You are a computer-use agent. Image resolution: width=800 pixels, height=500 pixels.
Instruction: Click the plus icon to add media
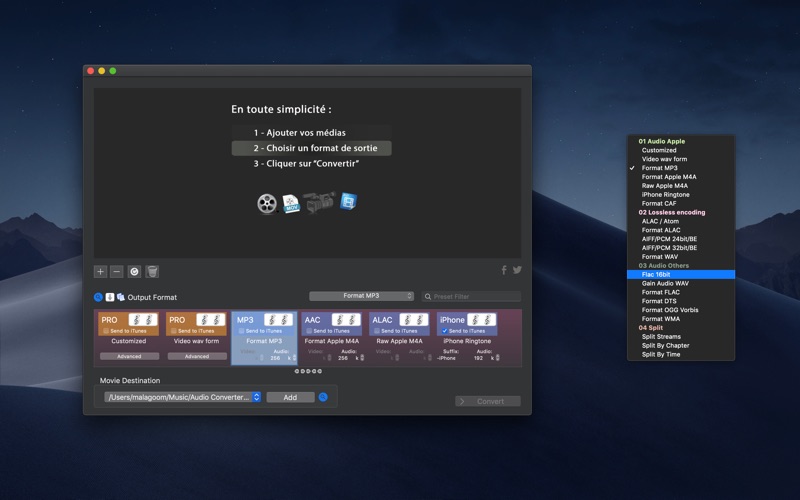click(x=101, y=271)
